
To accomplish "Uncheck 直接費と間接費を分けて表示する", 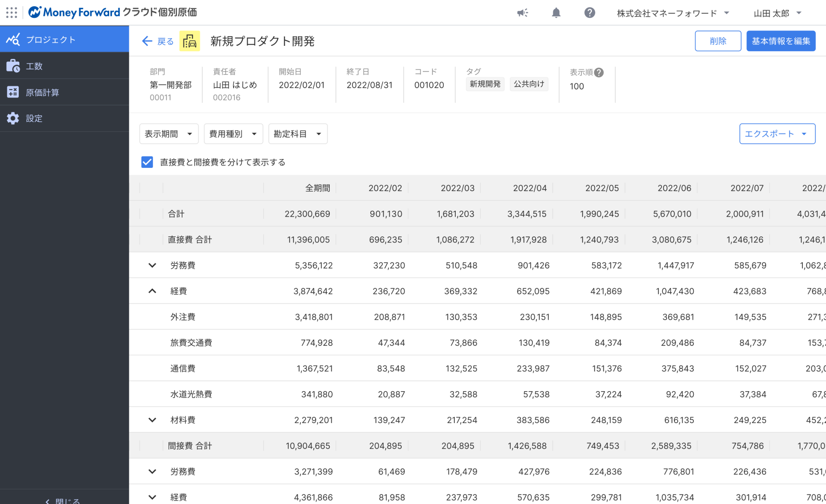I will click(147, 162).
